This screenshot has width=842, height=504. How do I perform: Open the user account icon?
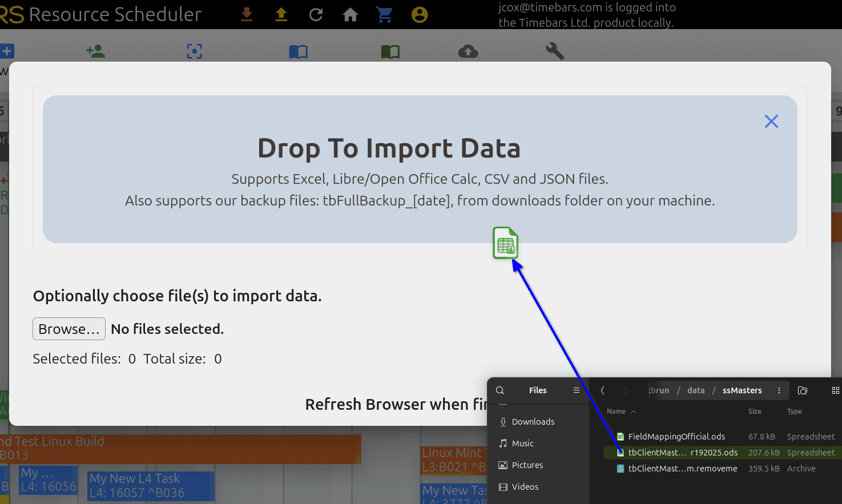coord(420,14)
